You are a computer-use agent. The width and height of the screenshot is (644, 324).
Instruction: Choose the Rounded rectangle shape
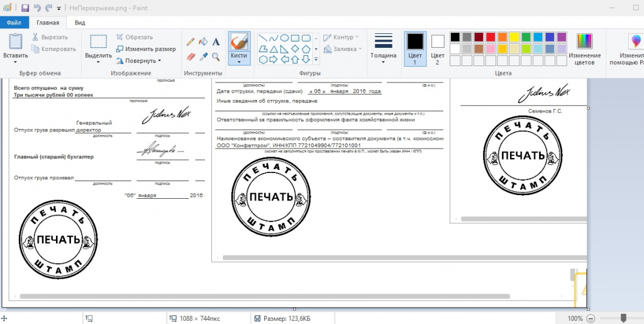pyautogui.click(x=306, y=38)
